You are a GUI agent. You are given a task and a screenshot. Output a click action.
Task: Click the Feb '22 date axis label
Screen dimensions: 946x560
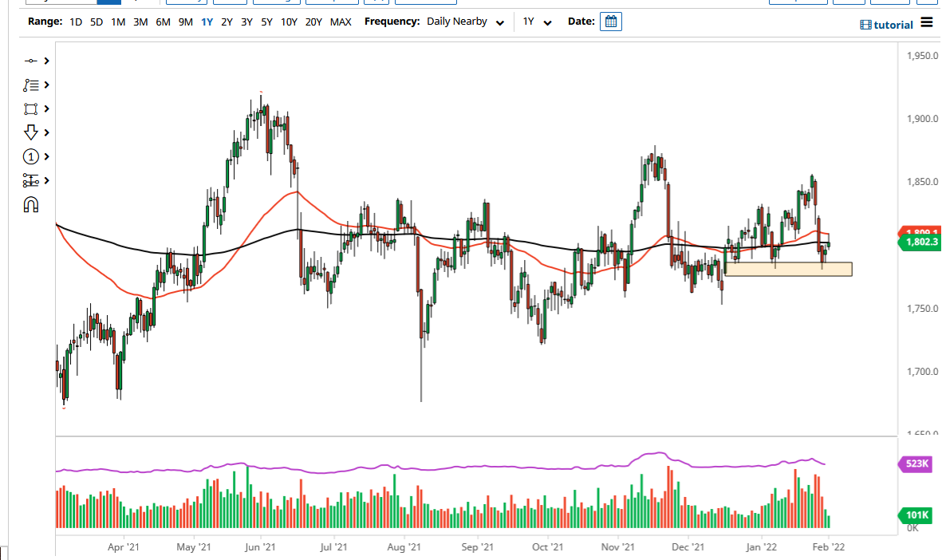click(x=829, y=546)
